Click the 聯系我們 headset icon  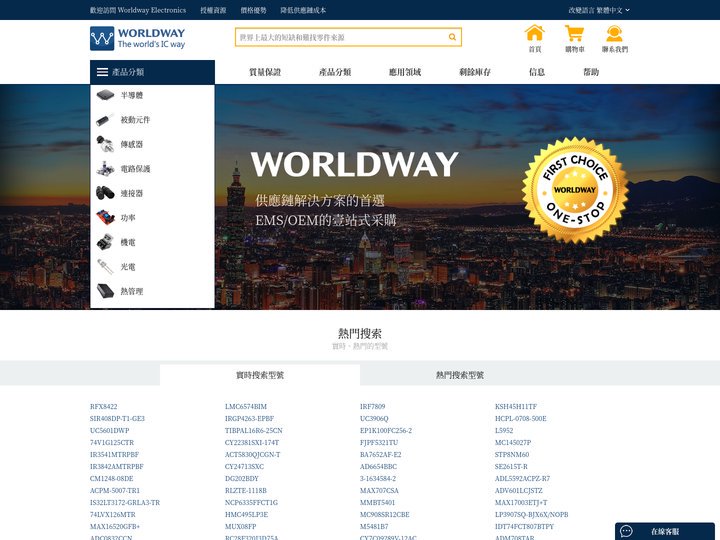point(614,34)
